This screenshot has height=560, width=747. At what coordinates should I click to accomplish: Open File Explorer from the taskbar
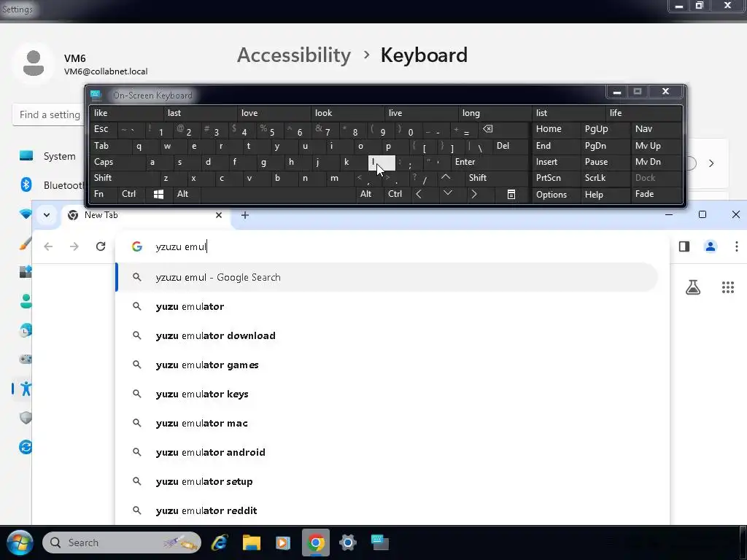(x=251, y=542)
